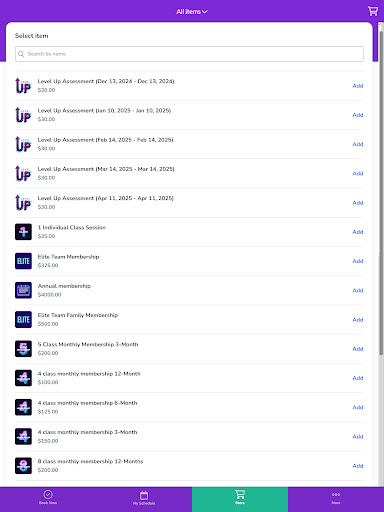Click Level Up logo for Feb 14 assessment

click(x=23, y=144)
